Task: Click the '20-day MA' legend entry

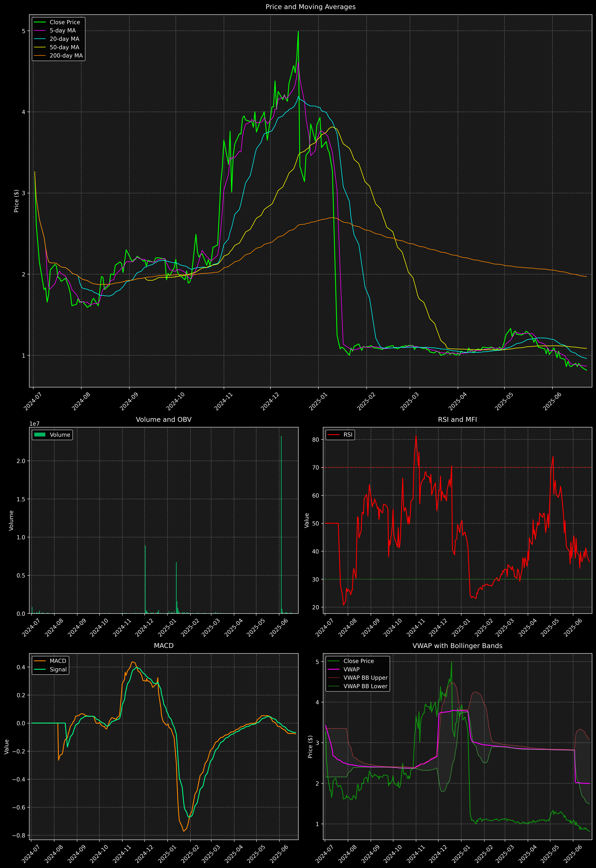Action: coord(64,39)
